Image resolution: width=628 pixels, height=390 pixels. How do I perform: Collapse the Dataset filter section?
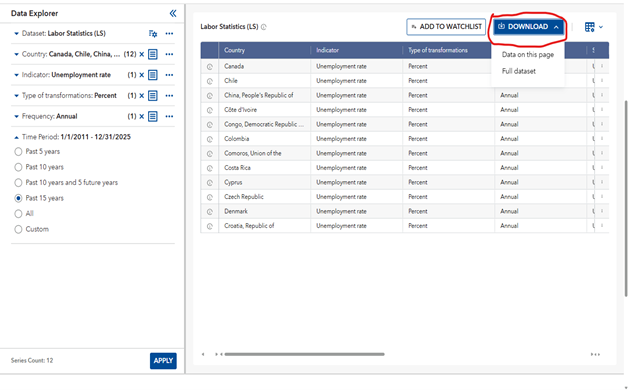coord(16,34)
